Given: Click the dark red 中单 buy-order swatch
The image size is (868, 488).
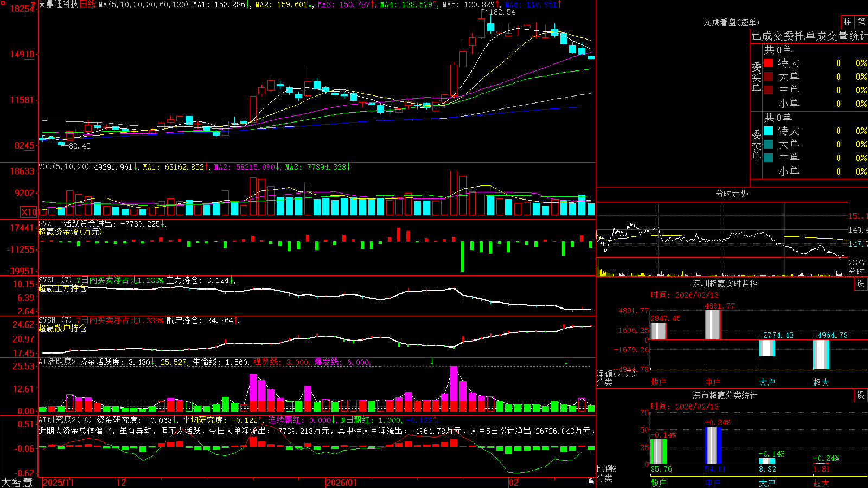Looking at the screenshot, I should pyautogui.click(x=768, y=90).
